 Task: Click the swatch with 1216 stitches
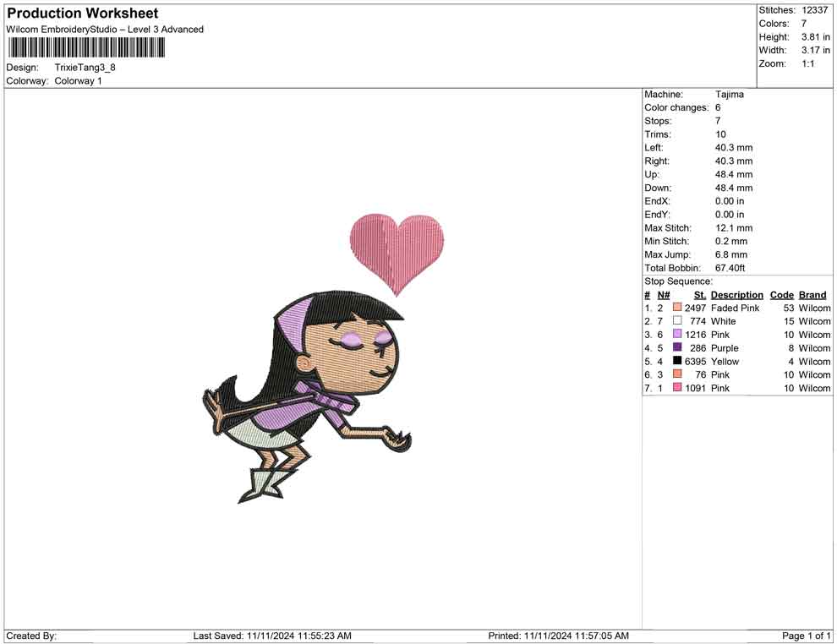point(677,334)
